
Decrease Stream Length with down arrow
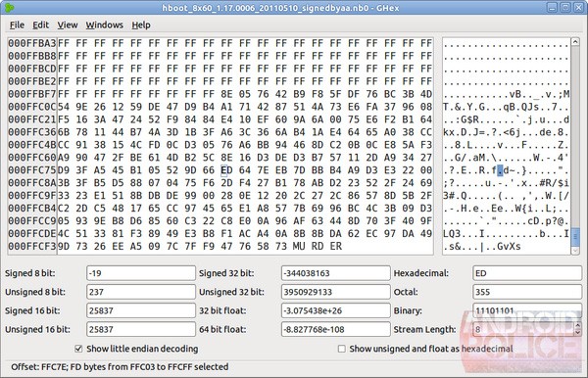pos(578,333)
